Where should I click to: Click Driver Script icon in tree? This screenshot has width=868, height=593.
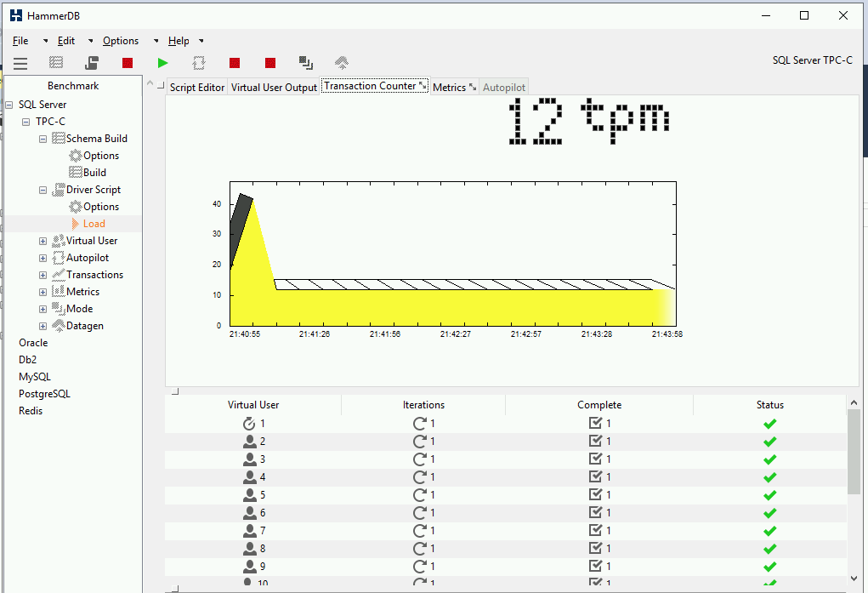[58, 190]
